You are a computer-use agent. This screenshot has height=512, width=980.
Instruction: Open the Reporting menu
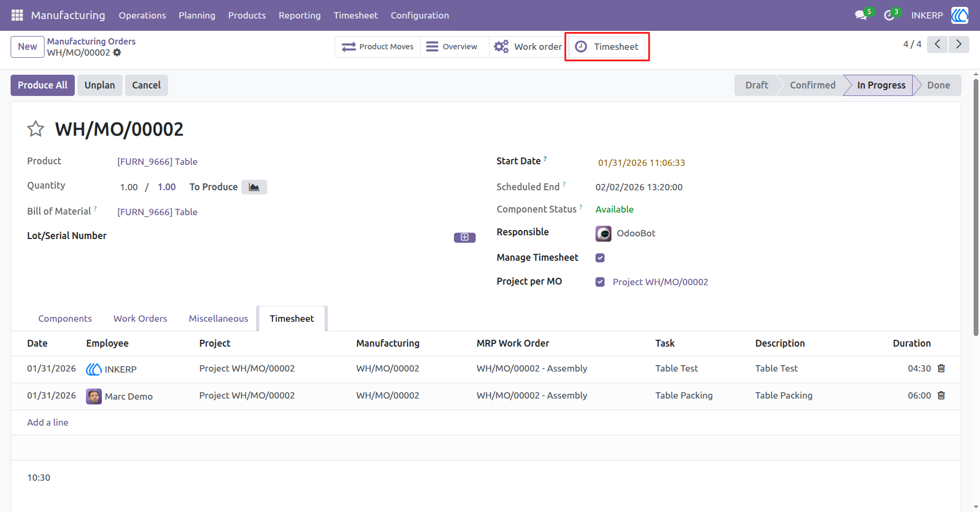pyautogui.click(x=300, y=15)
